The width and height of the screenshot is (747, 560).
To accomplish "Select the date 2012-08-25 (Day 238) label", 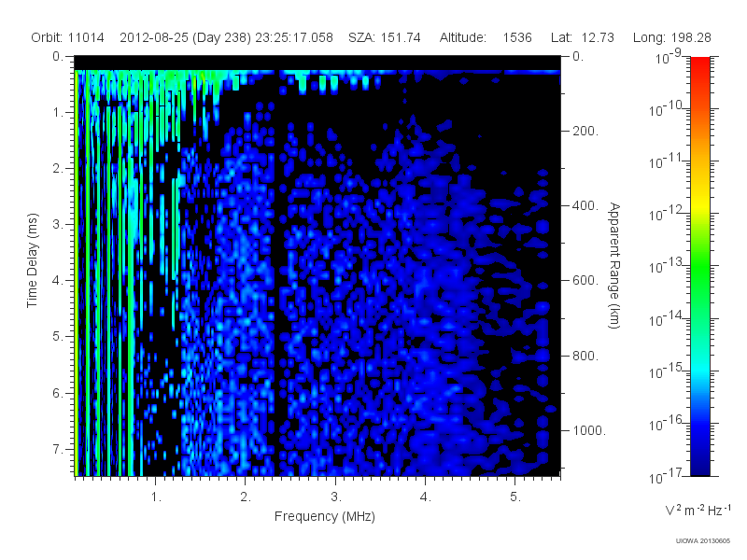I will 185,37.
